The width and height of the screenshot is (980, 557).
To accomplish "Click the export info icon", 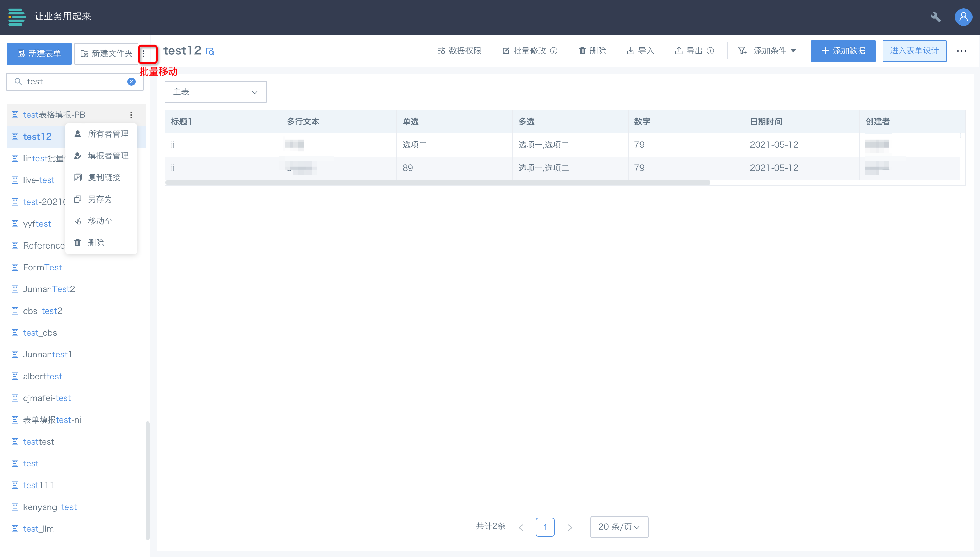I will coord(710,51).
